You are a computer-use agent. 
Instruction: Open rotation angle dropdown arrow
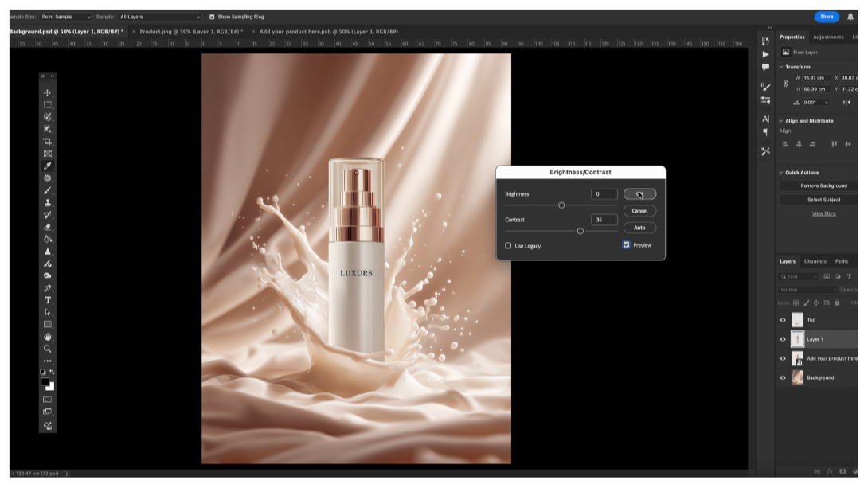[827, 103]
